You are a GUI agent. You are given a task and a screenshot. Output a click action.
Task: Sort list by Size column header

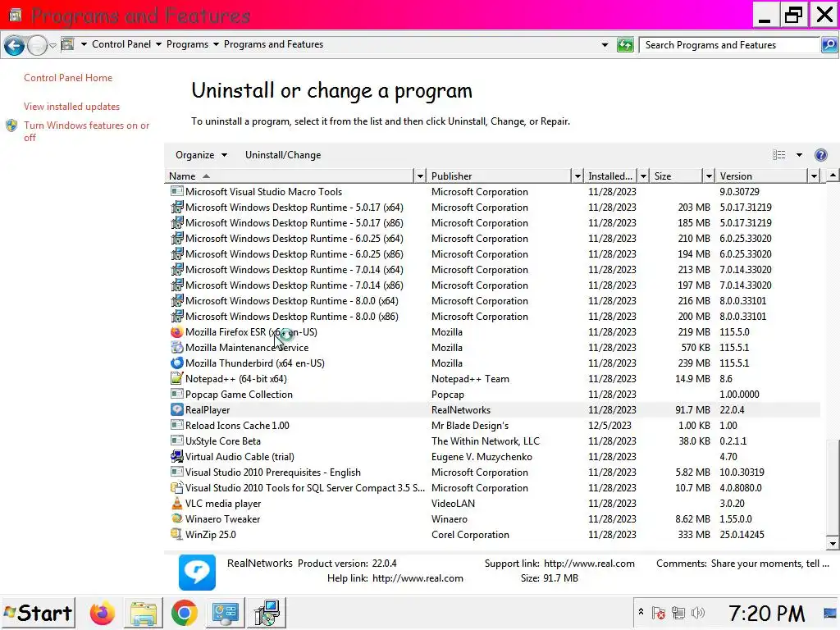676,176
